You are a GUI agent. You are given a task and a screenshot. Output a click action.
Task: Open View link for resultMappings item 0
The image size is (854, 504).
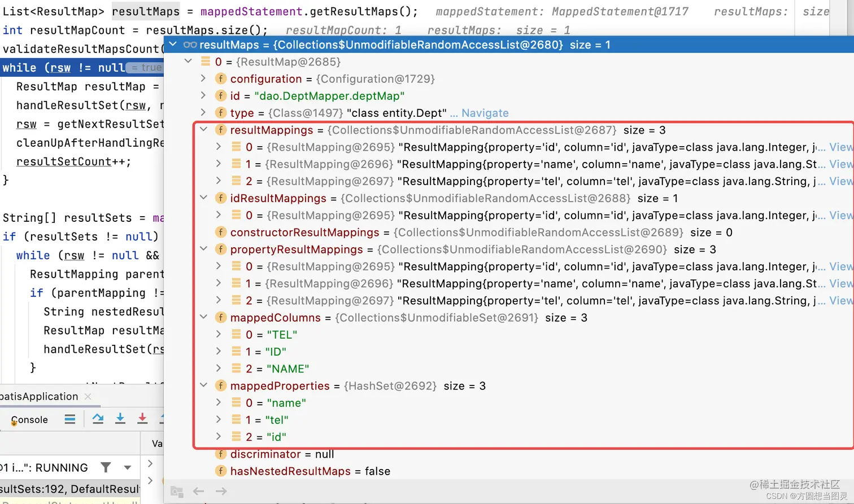tap(841, 147)
